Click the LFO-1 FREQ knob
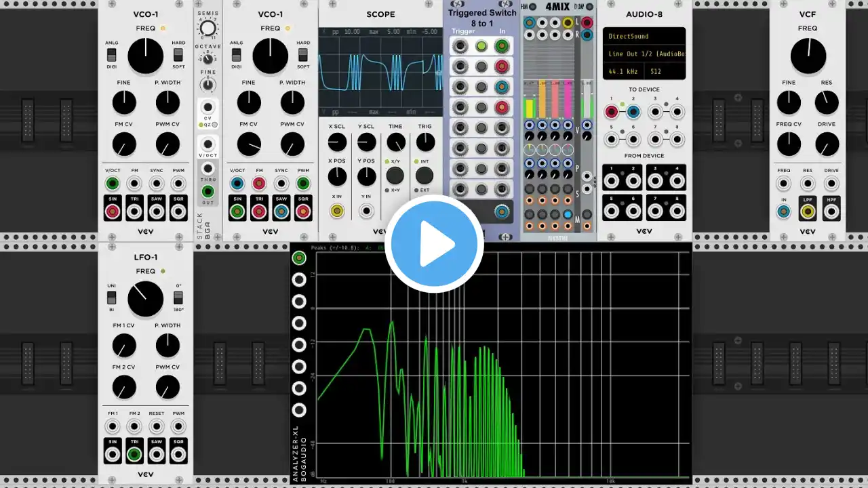 [145, 299]
